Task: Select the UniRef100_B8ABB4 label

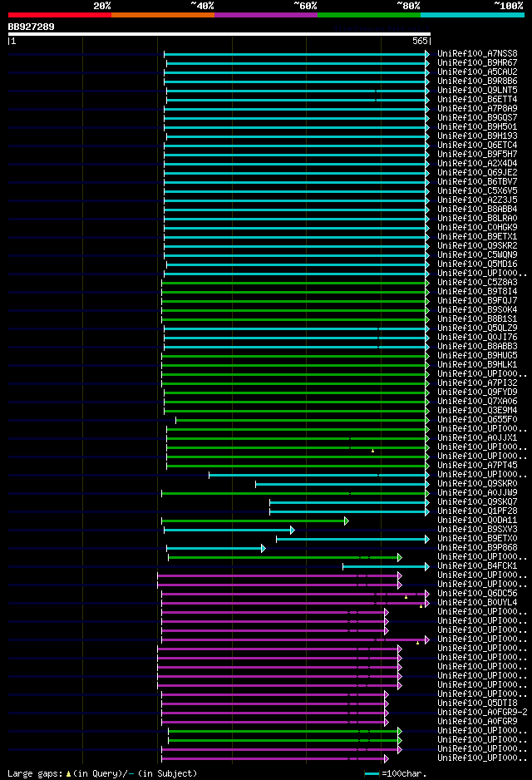Action: click(477, 210)
